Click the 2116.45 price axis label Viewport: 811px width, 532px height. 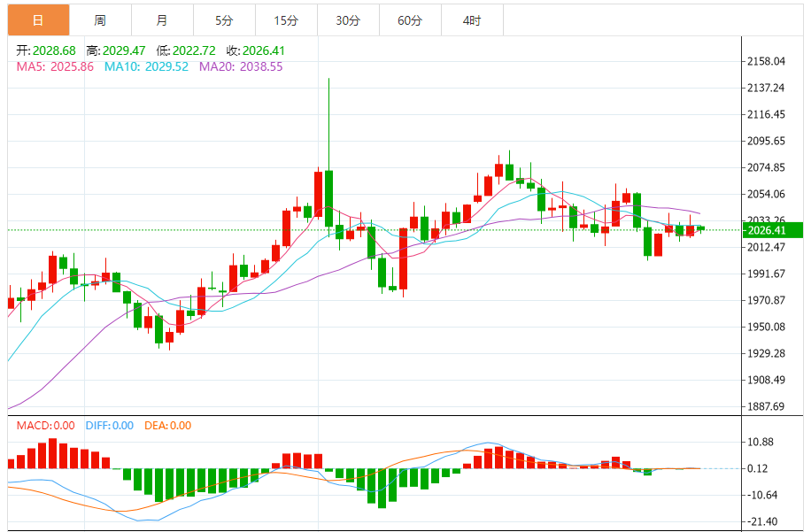click(767, 114)
